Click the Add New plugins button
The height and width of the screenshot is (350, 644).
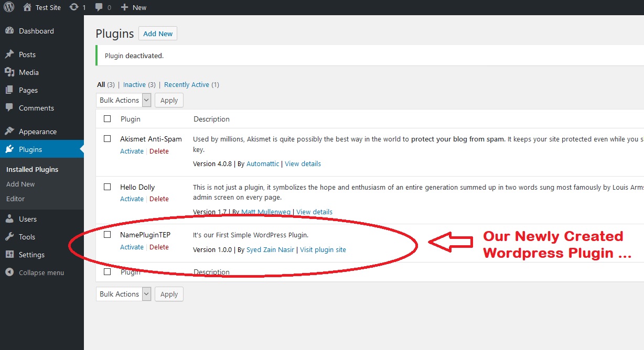coord(157,33)
